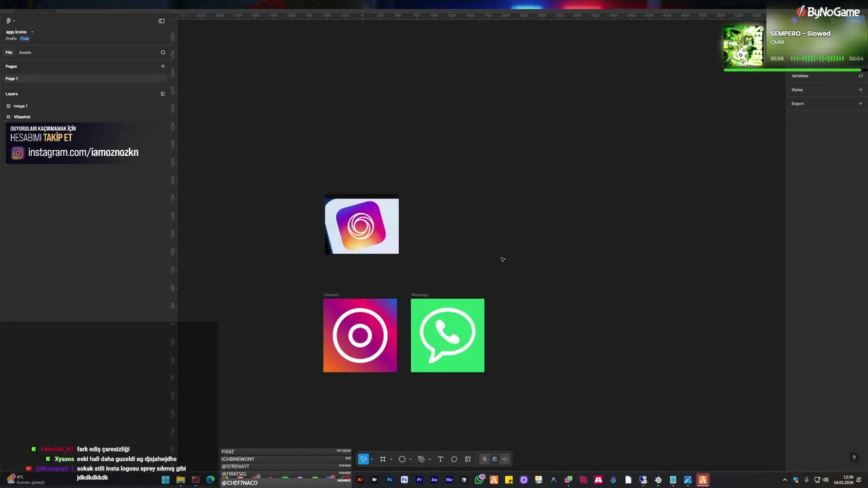This screenshot has height=488, width=868.
Task: Click the Export section label
Action: pyautogui.click(x=797, y=104)
